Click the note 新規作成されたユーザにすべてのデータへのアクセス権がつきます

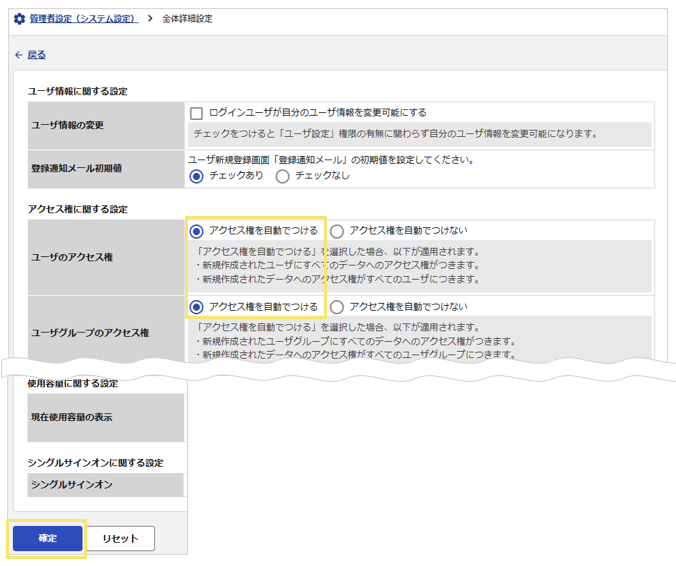pyautogui.click(x=338, y=265)
